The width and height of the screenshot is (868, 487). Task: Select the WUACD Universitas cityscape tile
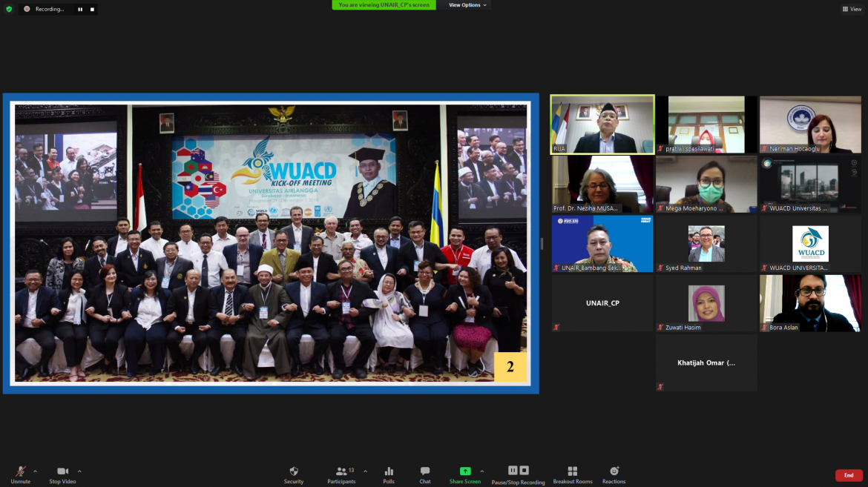pyautogui.click(x=810, y=185)
